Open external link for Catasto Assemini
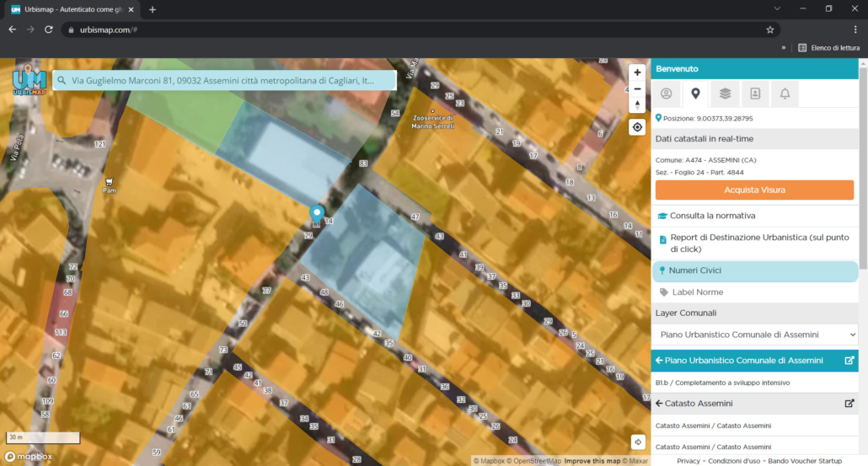This screenshot has height=466, width=868. click(x=849, y=404)
